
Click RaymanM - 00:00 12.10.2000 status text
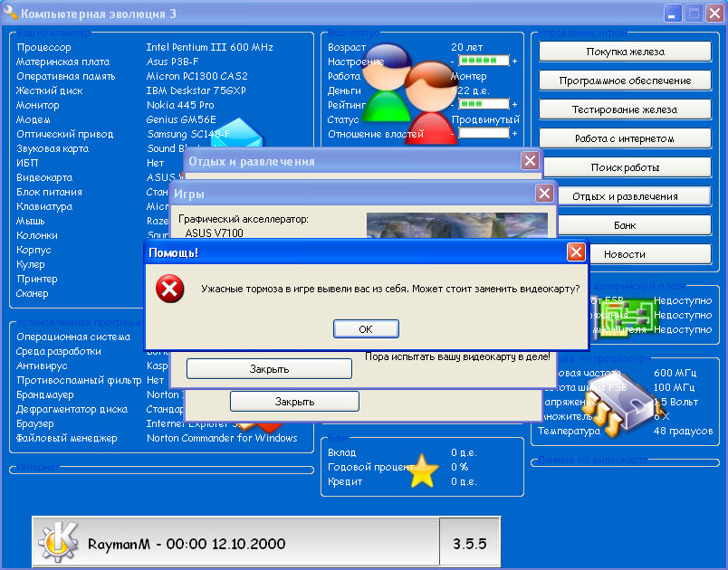tap(187, 544)
